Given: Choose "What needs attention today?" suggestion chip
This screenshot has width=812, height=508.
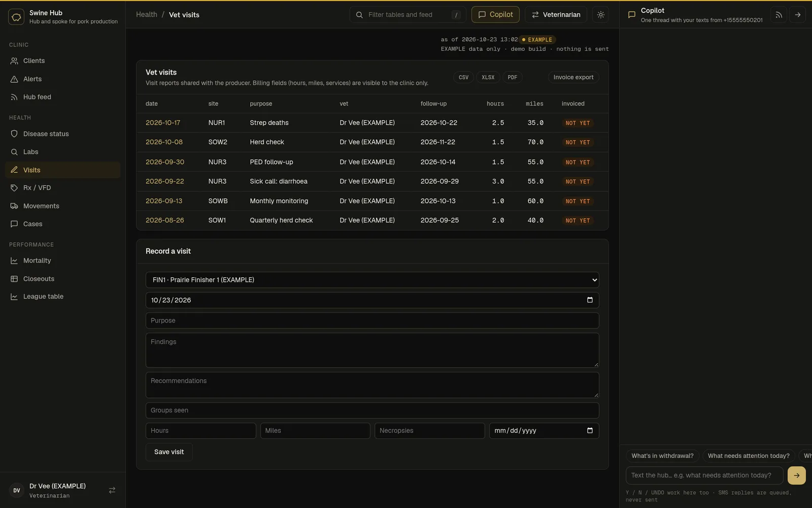Looking at the screenshot, I should point(749,456).
